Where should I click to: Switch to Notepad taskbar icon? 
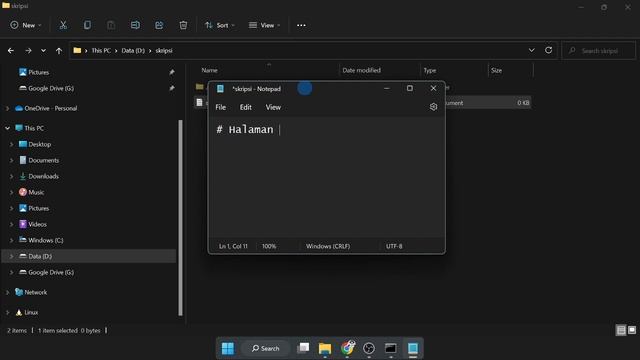[413, 348]
